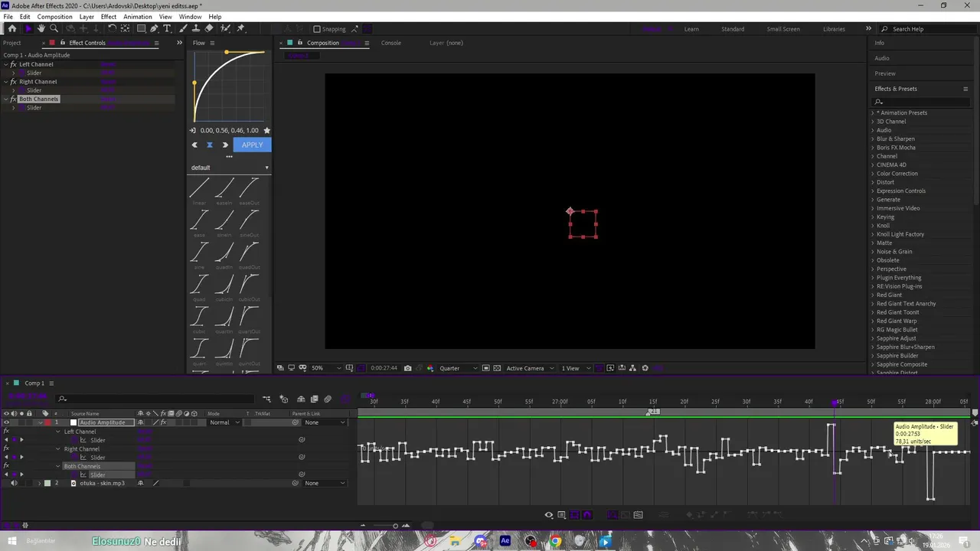
Task: Click Flow previous preset arrow
Action: point(194,145)
